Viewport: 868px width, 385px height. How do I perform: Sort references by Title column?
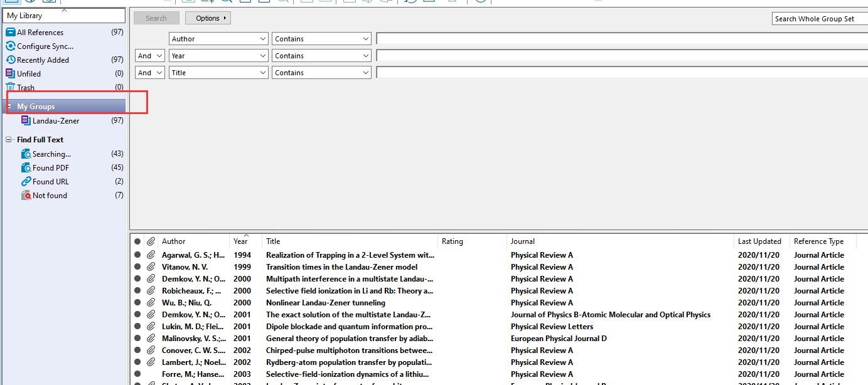pos(350,241)
